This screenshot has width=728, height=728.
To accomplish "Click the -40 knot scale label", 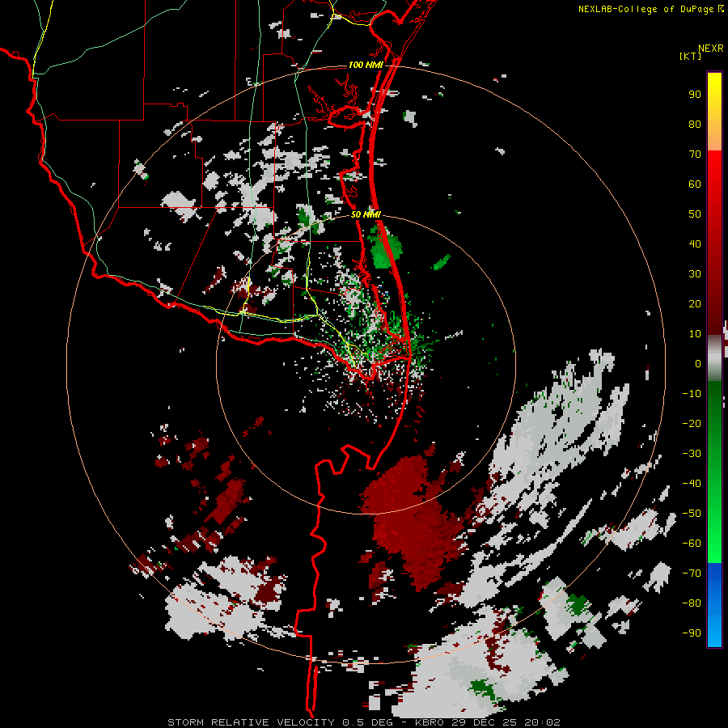I will [x=692, y=484].
